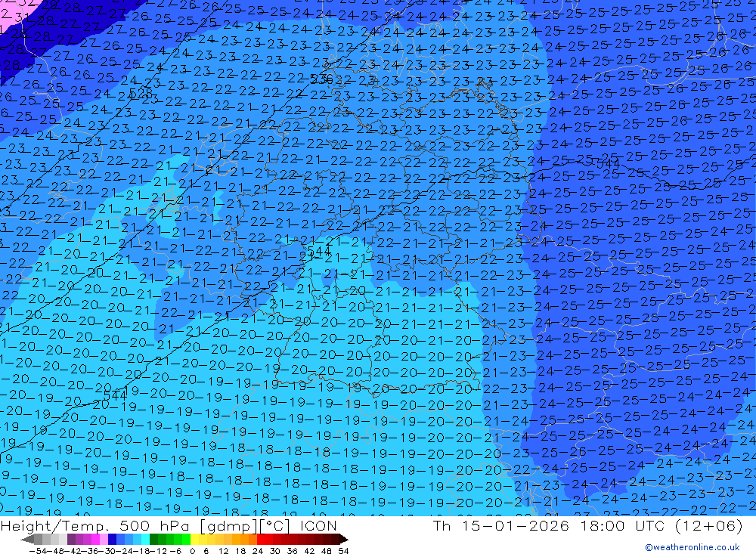Screen dimensions: 756x554
Task: Click the (12+06) forecast run label
Action: pyautogui.click(x=709, y=525)
